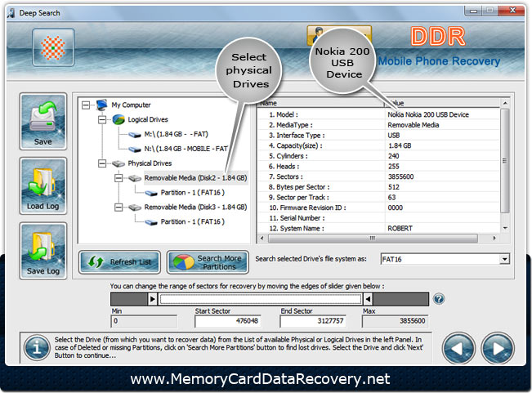Viewport: 532px width, 393px height.
Task: Click My Computer monitor icon
Action: [x=102, y=105]
